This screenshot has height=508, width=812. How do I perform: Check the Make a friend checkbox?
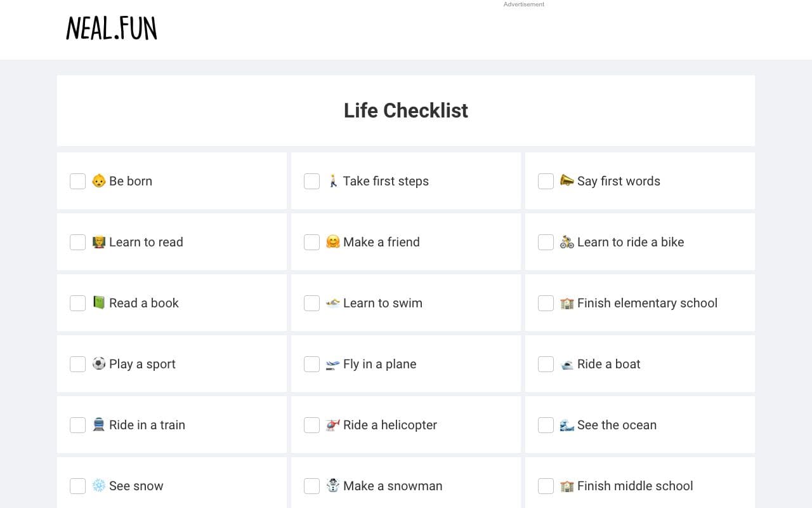(x=311, y=242)
